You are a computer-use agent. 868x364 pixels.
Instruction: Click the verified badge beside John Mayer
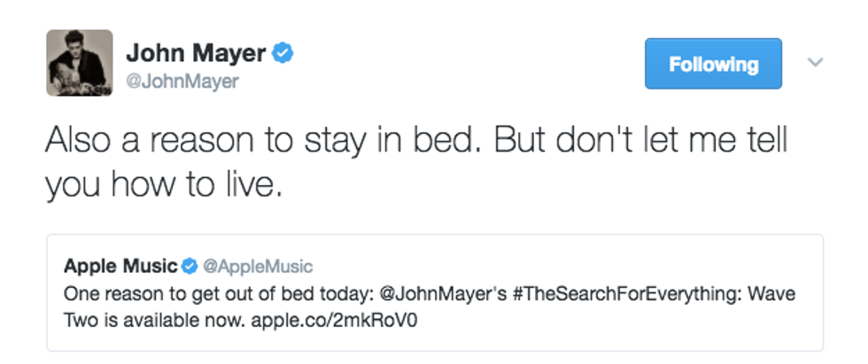tap(283, 53)
